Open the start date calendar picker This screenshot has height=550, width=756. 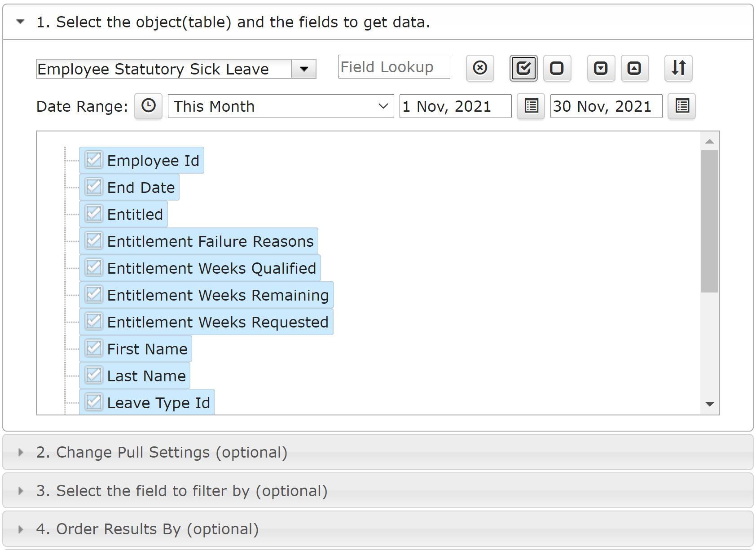coord(531,106)
